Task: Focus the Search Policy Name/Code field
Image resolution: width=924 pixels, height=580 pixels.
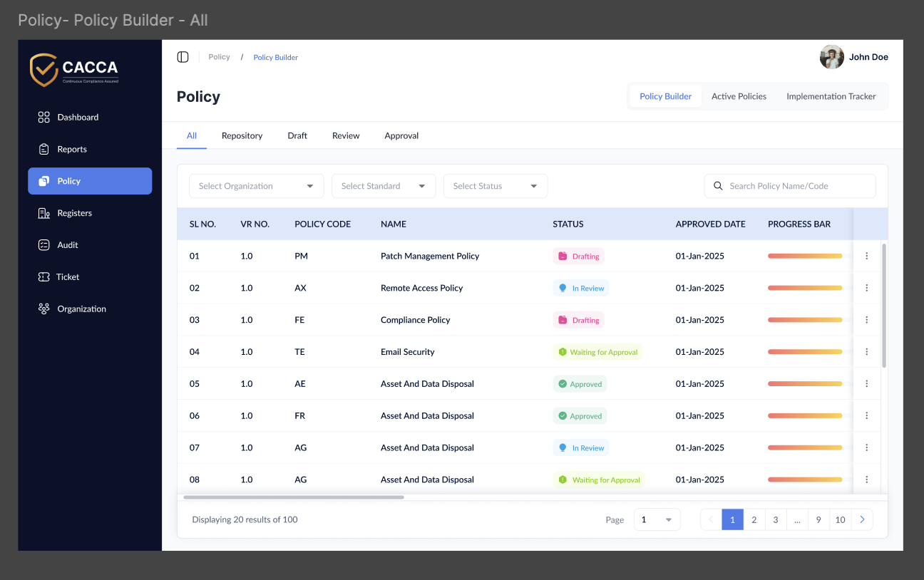Action: pyautogui.click(x=797, y=186)
